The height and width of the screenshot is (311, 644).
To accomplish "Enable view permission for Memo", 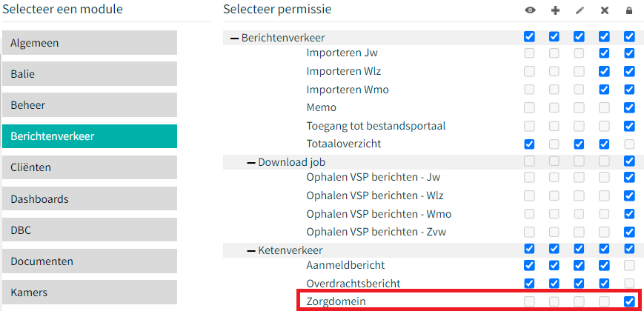I will (529, 107).
